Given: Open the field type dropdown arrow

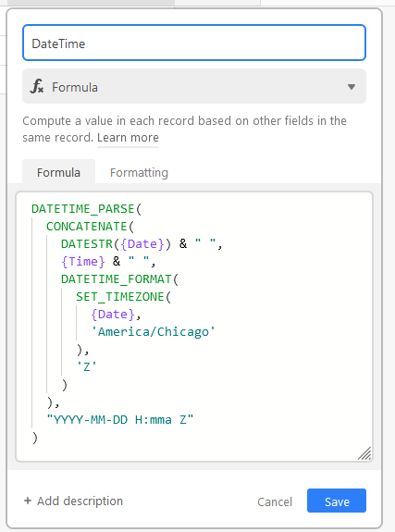Looking at the screenshot, I should [x=352, y=87].
